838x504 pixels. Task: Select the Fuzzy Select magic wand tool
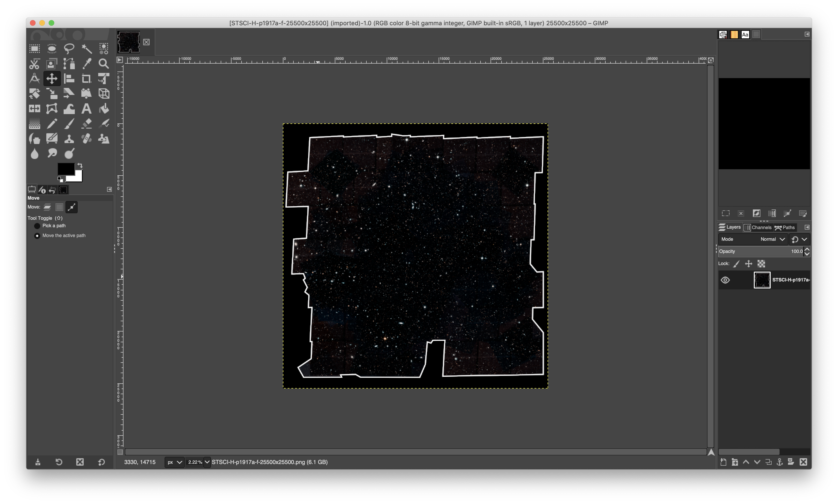click(87, 49)
